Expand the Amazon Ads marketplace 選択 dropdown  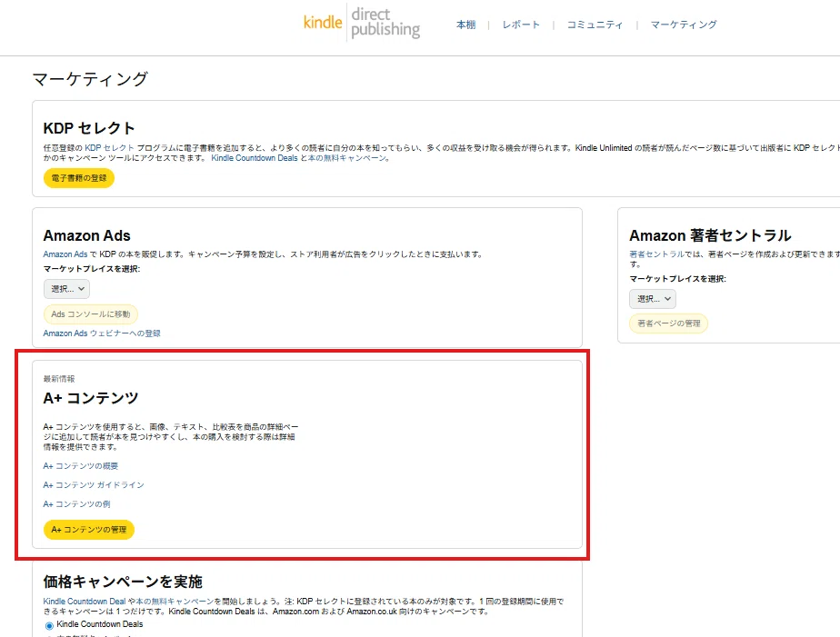click(x=66, y=289)
